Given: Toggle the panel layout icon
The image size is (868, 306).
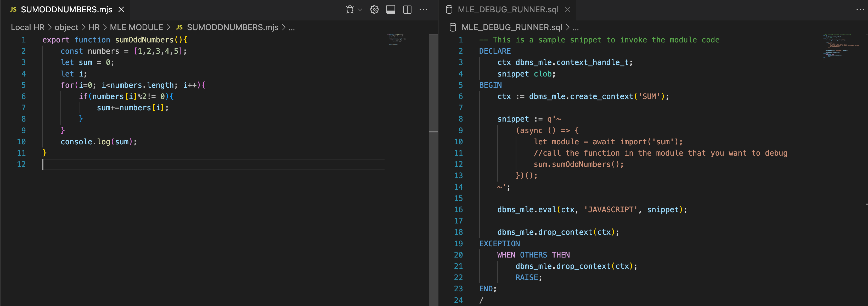Looking at the screenshot, I should pos(391,9).
